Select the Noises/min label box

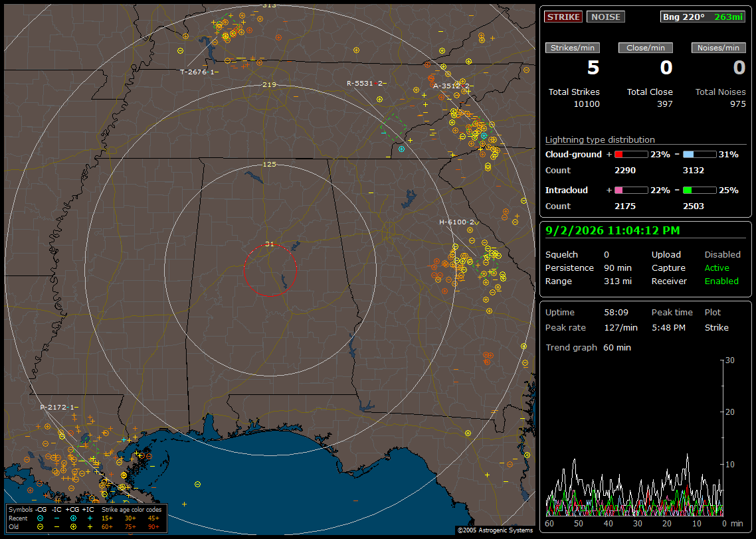click(718, 48)
